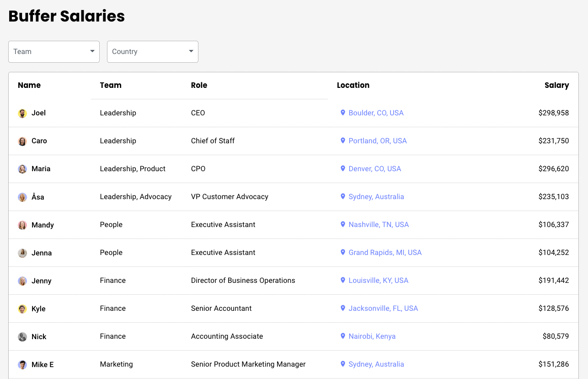Open the Boulder, CO, USA location link
Viewport: 588px width, 379px height.
376,113
